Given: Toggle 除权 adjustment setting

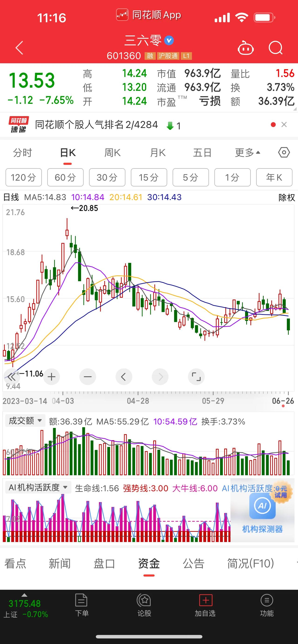Looking at the screenshot, I should click(287, 197).
